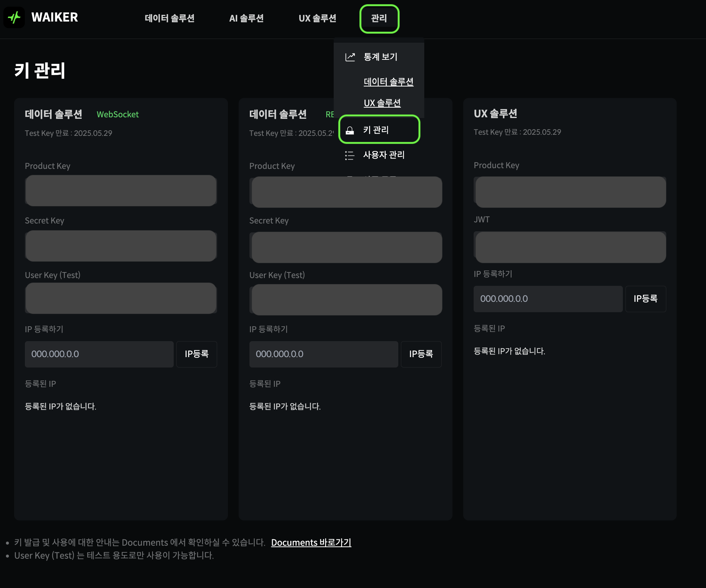
Task: Click Secret Key field in WebSocket card
Action: pyautogui.click(x=121, y=246)
